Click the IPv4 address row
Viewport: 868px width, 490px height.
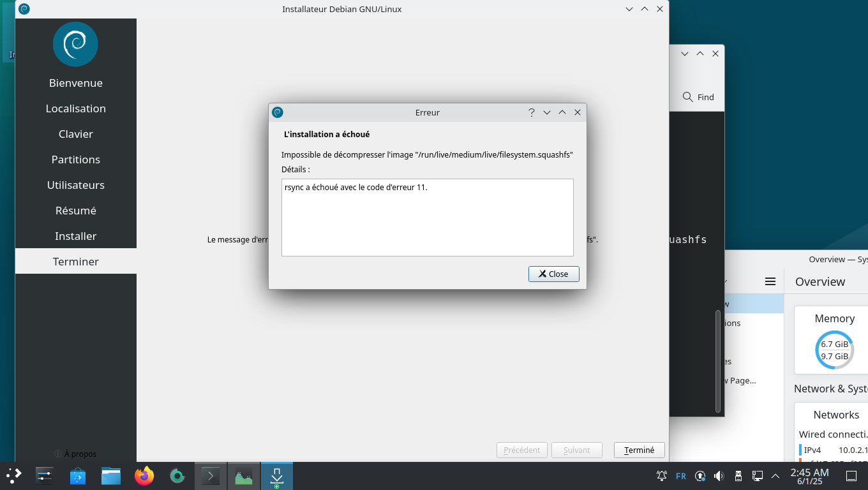point(834,450)
